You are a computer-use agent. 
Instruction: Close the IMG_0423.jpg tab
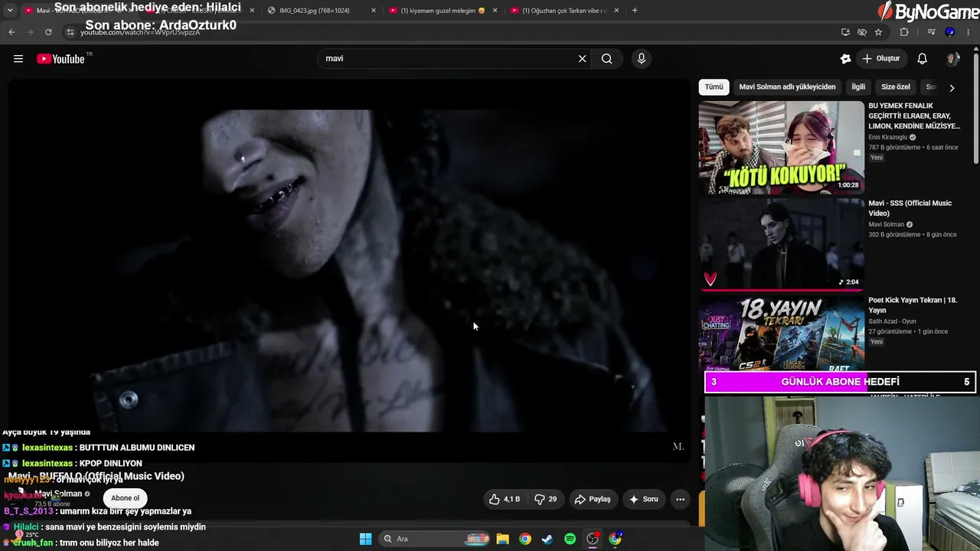(374, 11)
